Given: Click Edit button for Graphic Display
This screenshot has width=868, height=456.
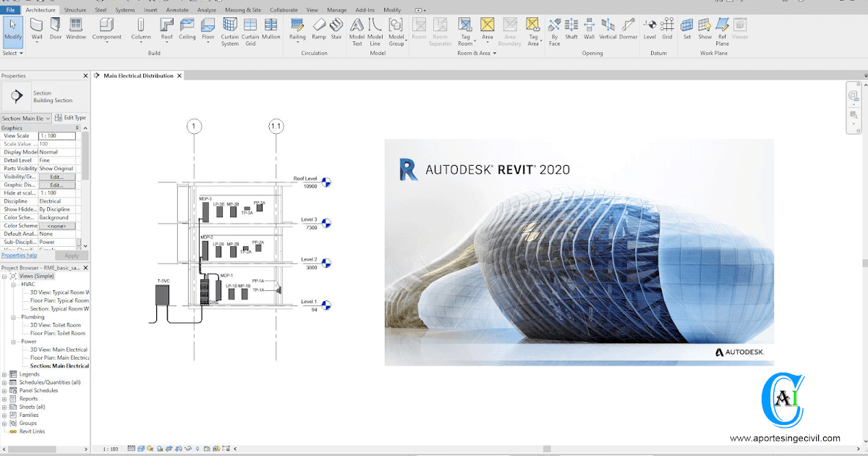Looking at the screenshot, I should (x=56, y=185).
